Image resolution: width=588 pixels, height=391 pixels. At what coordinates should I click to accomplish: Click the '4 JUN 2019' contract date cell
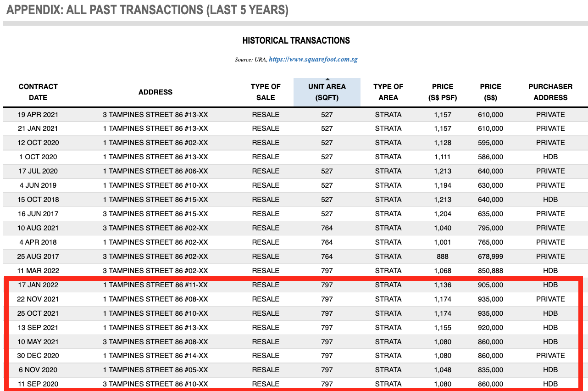[x=38, y=185]
